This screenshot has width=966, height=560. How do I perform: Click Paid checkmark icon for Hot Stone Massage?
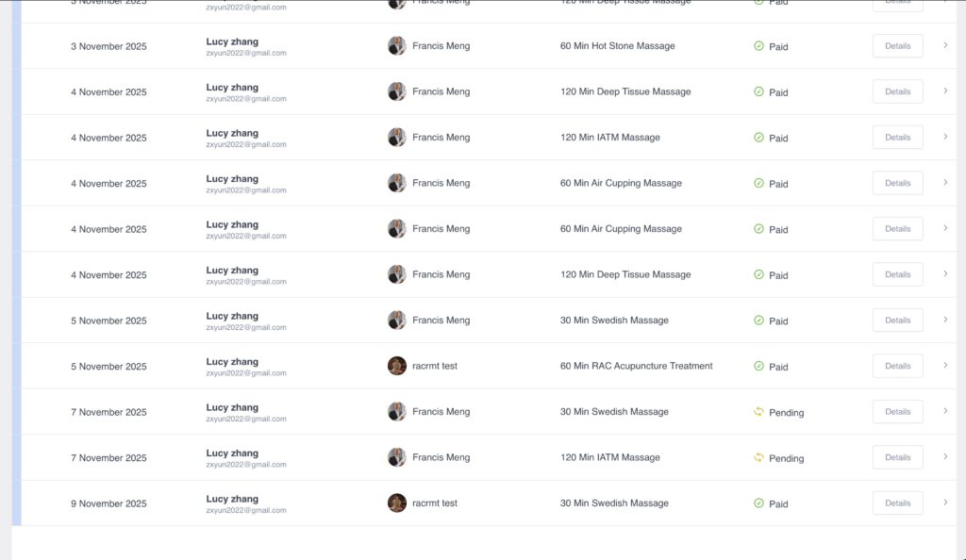[758, 46]
